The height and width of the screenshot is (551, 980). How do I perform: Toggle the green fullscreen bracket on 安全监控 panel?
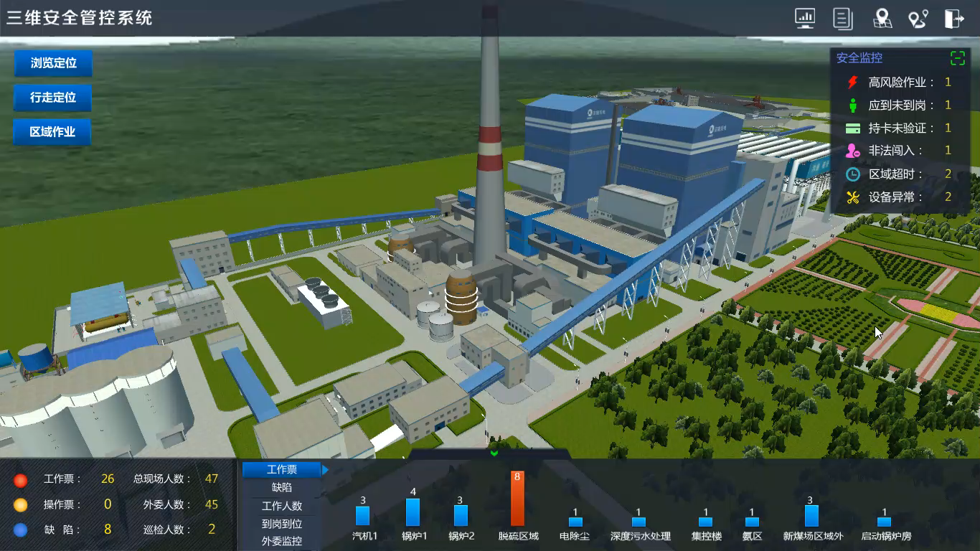click(x=958, y=59)
